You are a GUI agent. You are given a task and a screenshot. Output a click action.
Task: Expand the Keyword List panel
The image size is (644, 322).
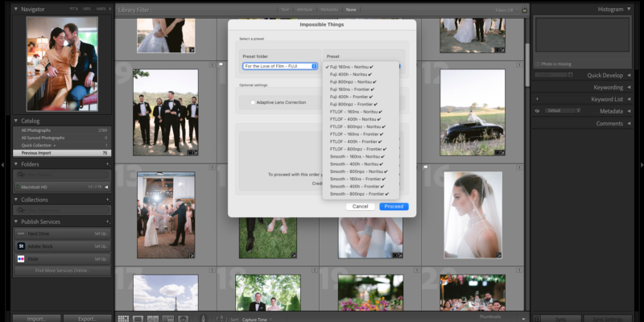coord(629,99)
